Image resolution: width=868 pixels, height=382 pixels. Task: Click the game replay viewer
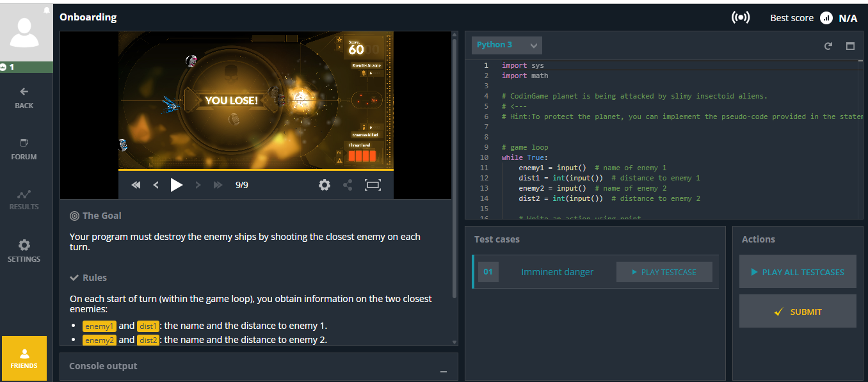point(256,100)
